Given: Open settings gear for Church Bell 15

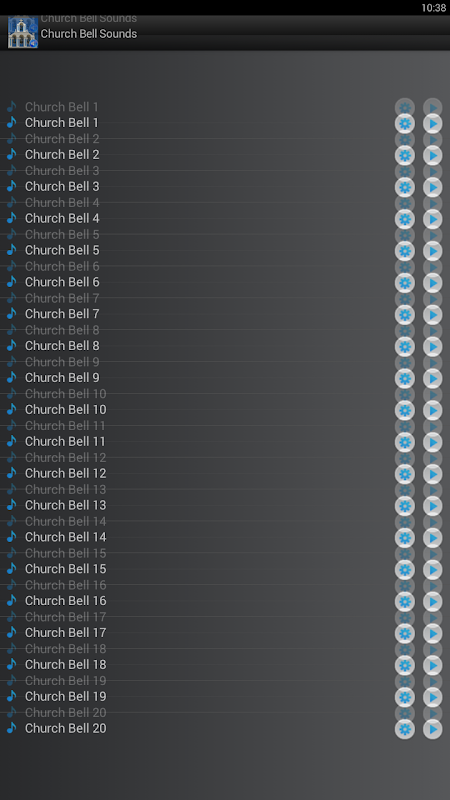Looking at the screenshot, I should [405, 569].
